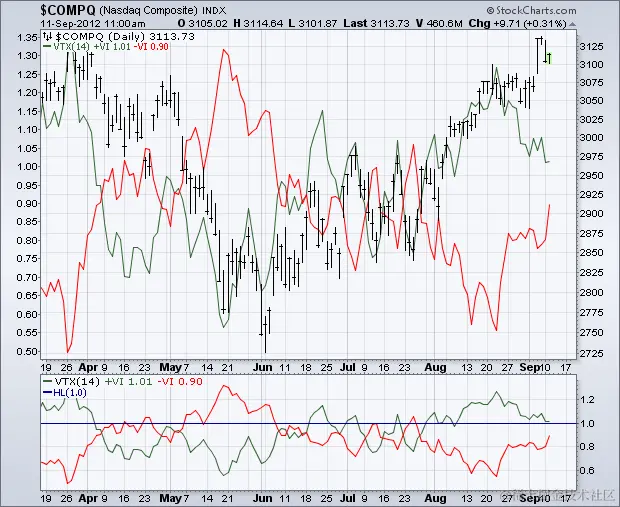Click the $COMPQ (Daily) 3113.73 legend text
This screenshot has height=507, width=620.
(x=125, y=36)
